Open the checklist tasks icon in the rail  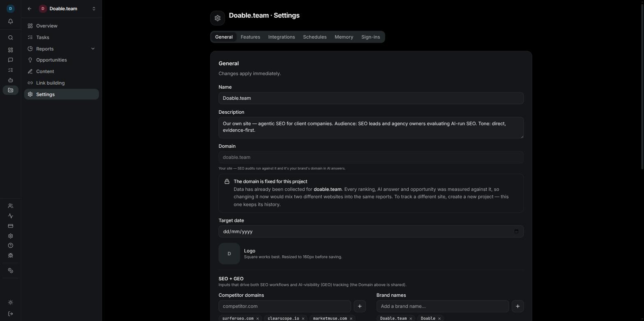[x=11, y=70]
